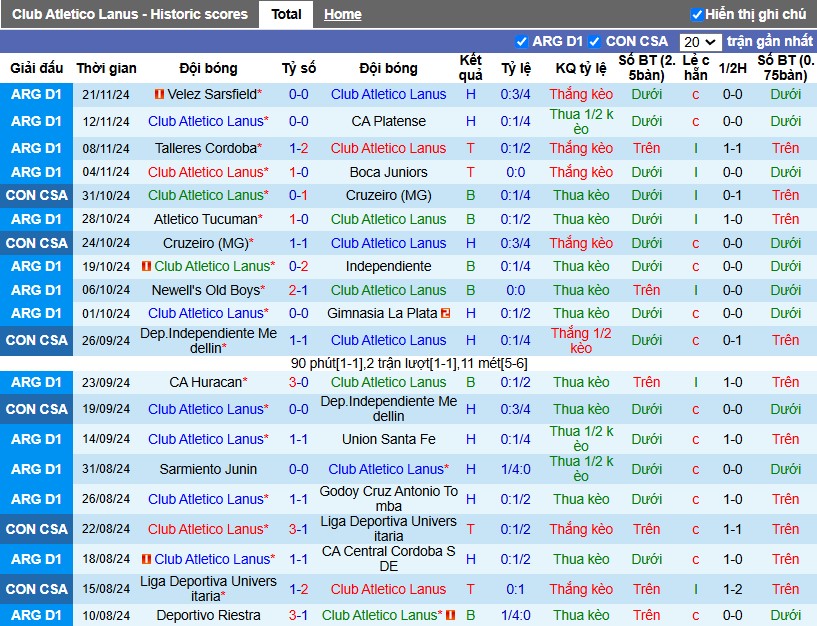
Task: Click the Lẻ chẵn column header
Action: pyautogui.click(x=696, y=68)
